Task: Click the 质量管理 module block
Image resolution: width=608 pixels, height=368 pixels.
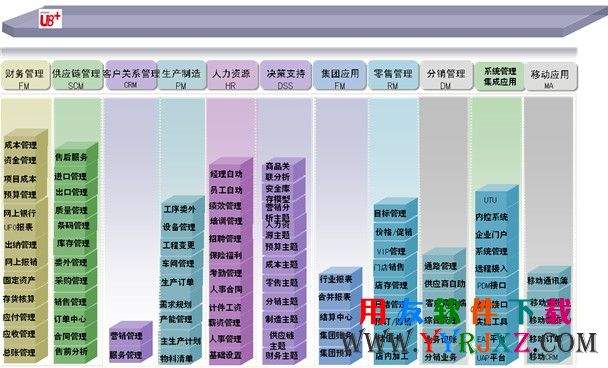Action: coord(71,210)
